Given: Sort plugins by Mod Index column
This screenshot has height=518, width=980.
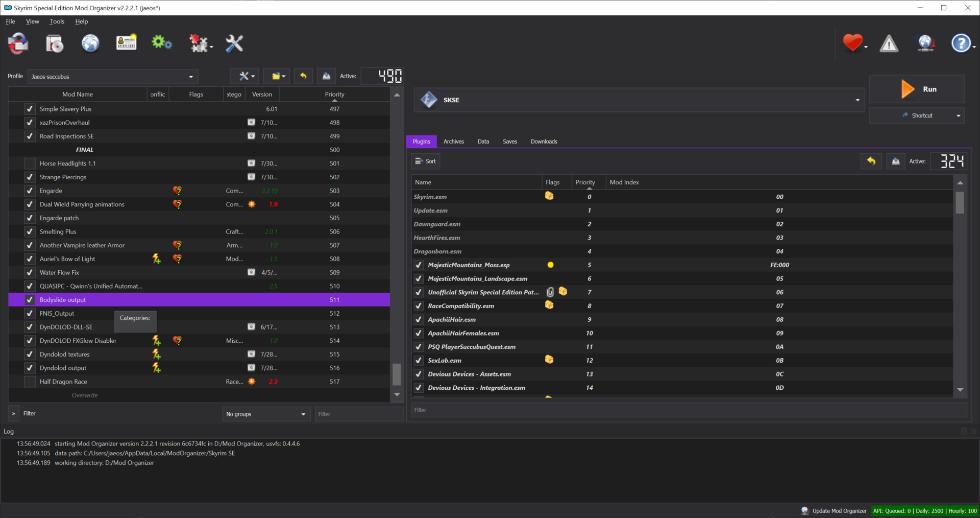Looking at the screenshot, I should 779,182.
